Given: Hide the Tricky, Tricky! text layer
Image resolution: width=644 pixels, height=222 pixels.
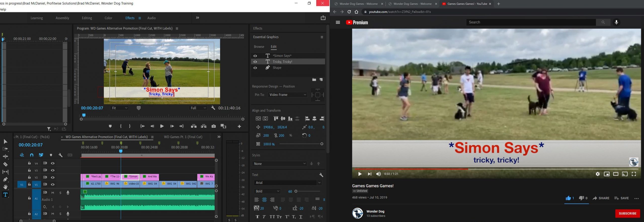Looking at the screenshot, I should (255, 62).
